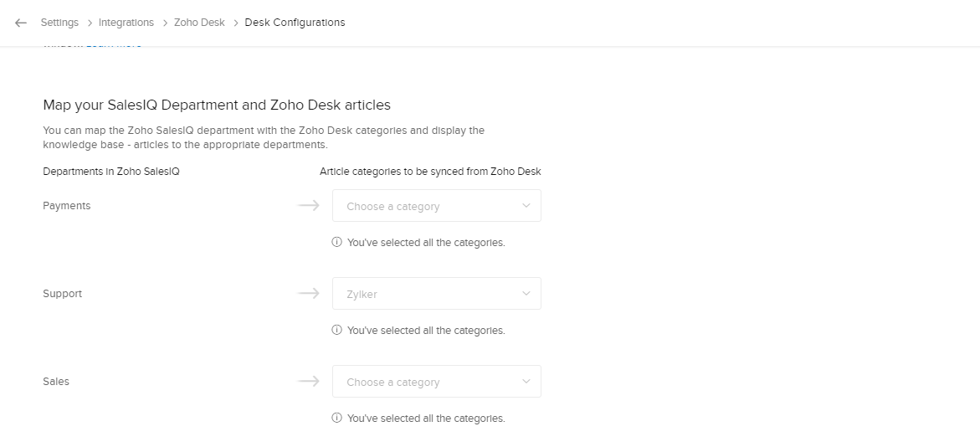Click chevron arrow in Sales dropdown
This screenshot has height=447, width=980.
pos(526,382)
